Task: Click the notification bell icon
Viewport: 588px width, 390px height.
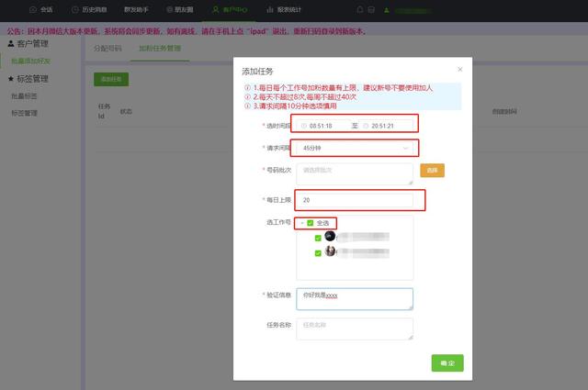Action: [x=359, y=10]
